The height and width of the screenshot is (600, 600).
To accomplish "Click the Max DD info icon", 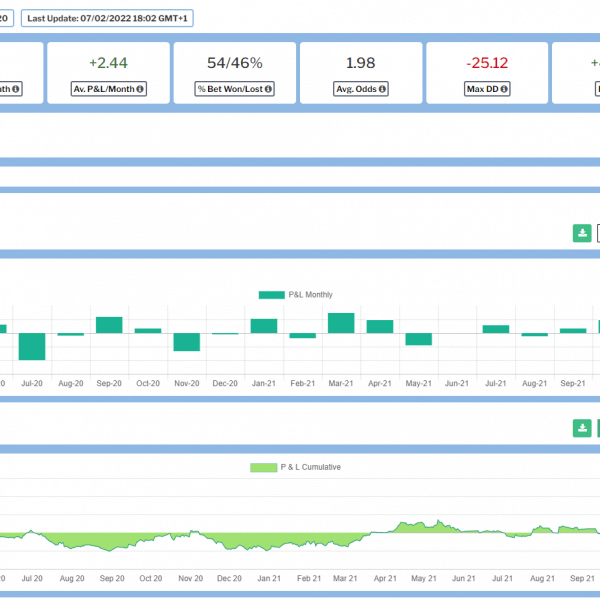I will coord(504,89).
